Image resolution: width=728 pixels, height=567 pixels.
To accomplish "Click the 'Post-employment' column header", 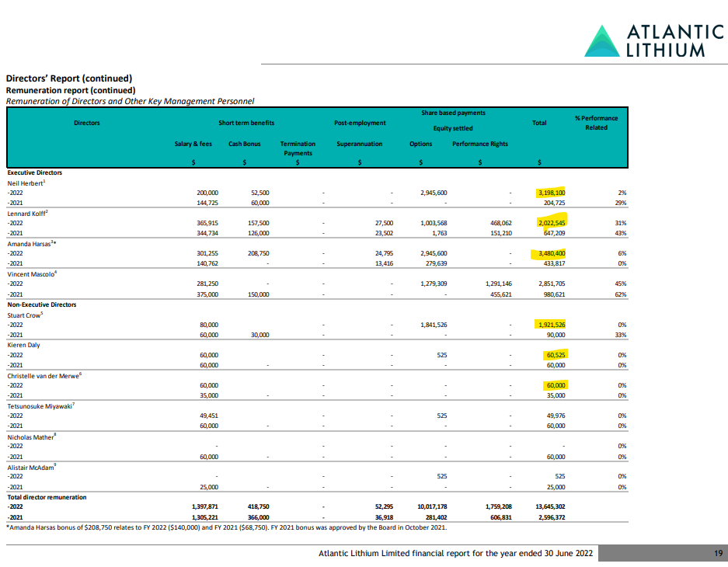I will (360, 123).
